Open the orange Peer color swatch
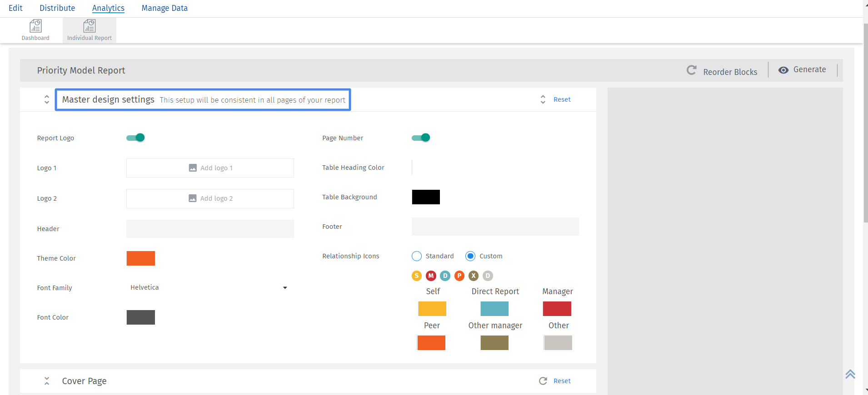 pyautogui.click(x=431, y=343)
